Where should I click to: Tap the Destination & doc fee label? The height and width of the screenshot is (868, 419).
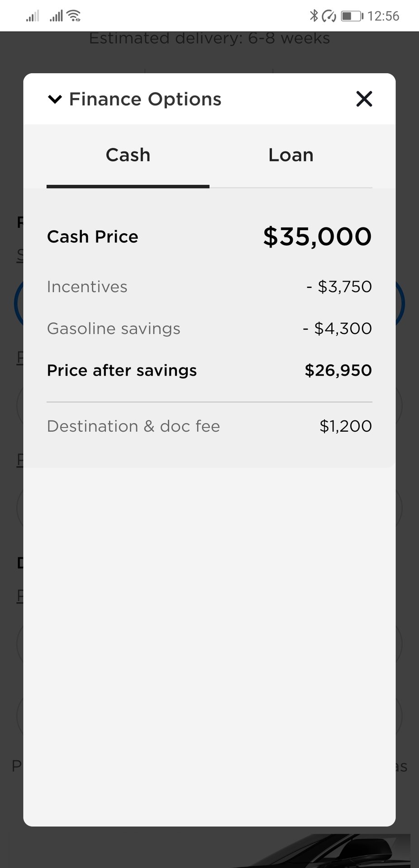click(133, 426)
